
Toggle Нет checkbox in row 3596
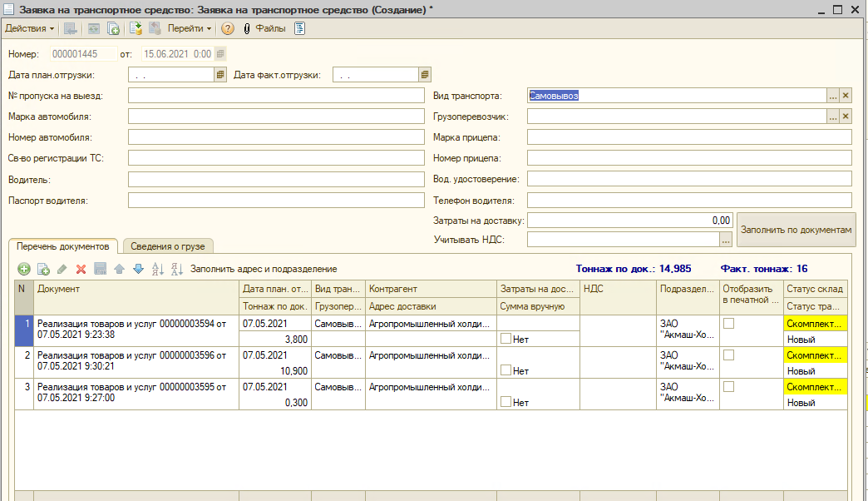pyautogui.click(x=506, y=370)
